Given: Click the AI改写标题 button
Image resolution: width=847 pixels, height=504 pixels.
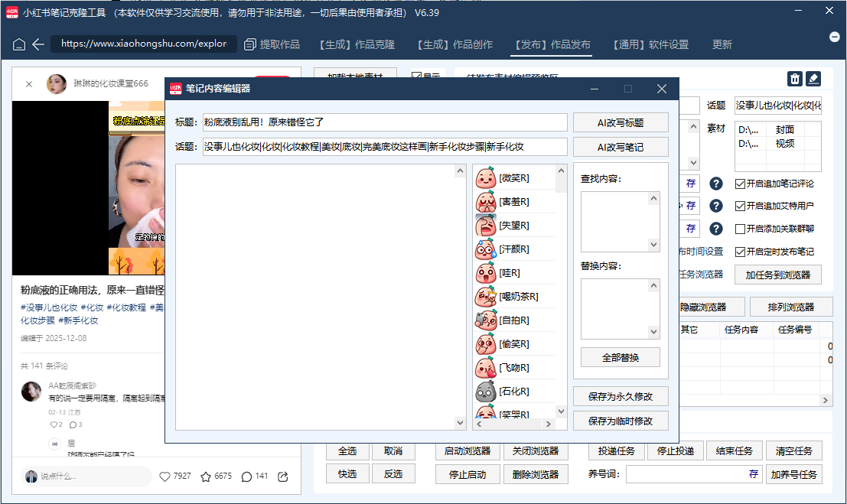Looking at the screenshot, I should (620, 122).
